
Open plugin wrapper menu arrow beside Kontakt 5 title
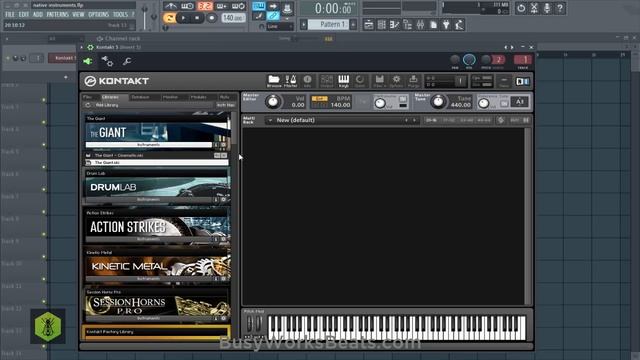82,47
